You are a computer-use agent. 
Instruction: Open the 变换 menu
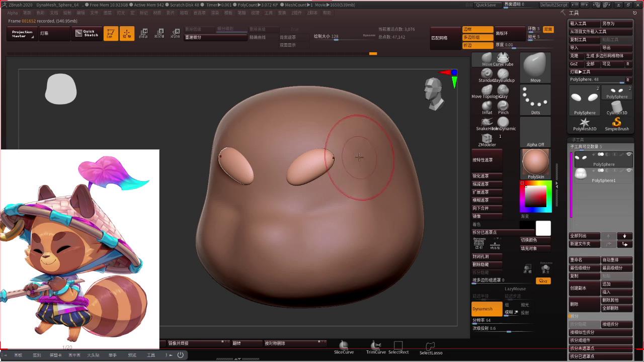[x=282, y=13]
